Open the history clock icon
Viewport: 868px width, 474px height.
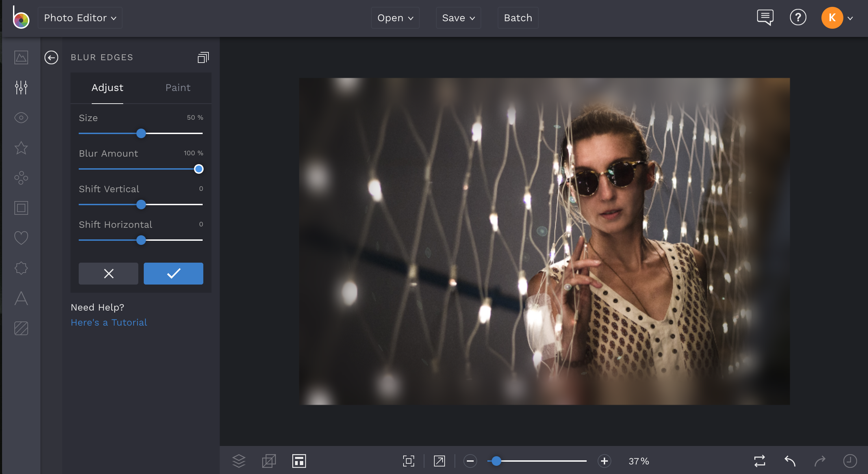click(850, 461)
